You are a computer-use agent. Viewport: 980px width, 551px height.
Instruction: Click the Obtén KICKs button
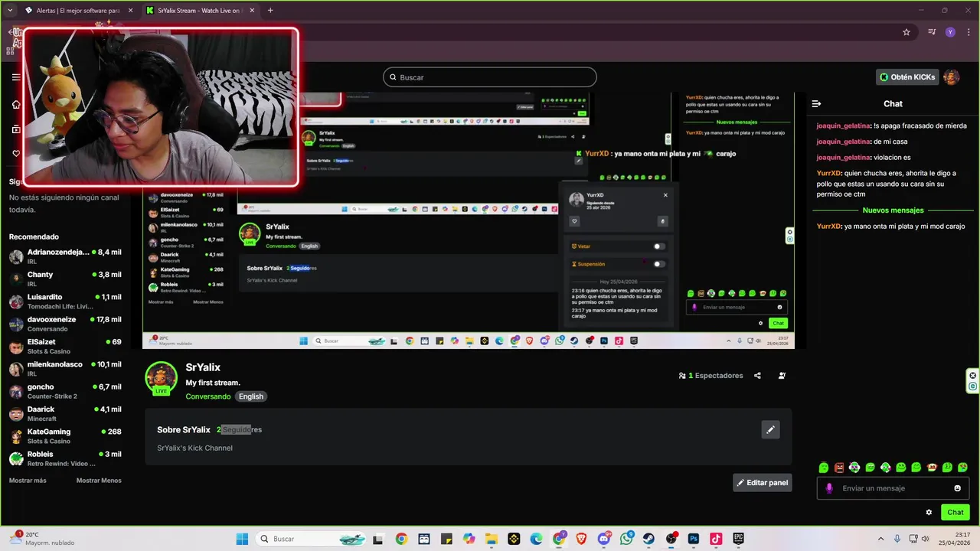tap(907, 77)
